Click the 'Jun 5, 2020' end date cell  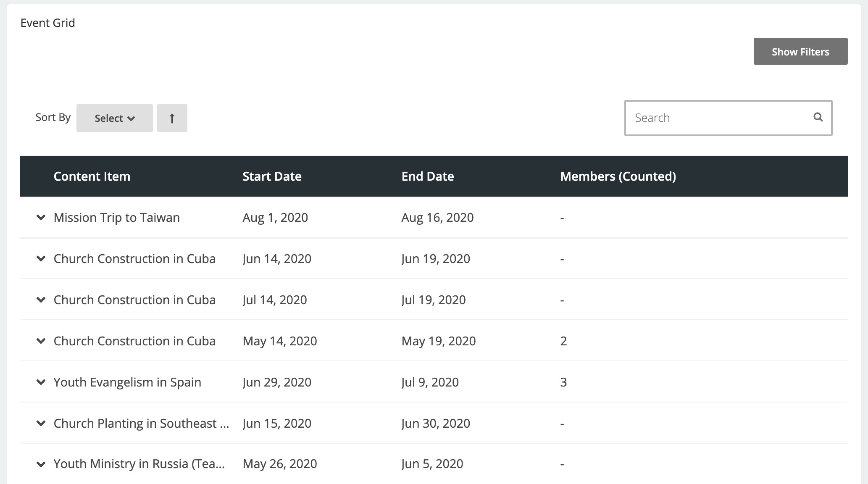click(x=432, y=464)
